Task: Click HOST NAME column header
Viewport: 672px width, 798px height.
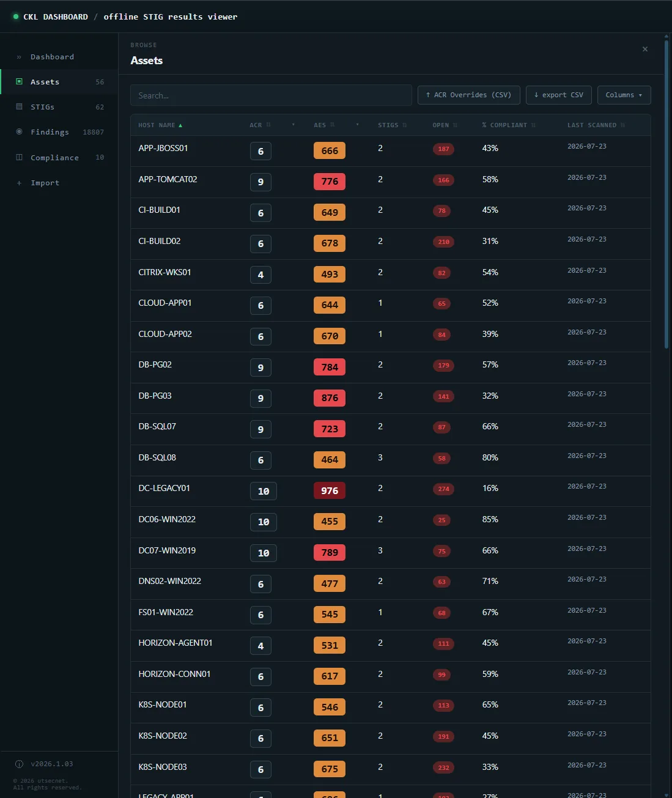Action: 157,125
